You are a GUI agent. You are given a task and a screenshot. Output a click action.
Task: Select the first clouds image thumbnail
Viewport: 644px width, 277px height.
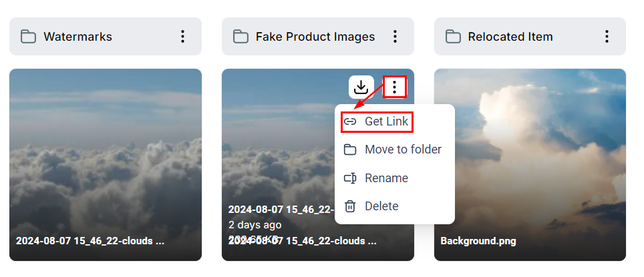[106, 165]
